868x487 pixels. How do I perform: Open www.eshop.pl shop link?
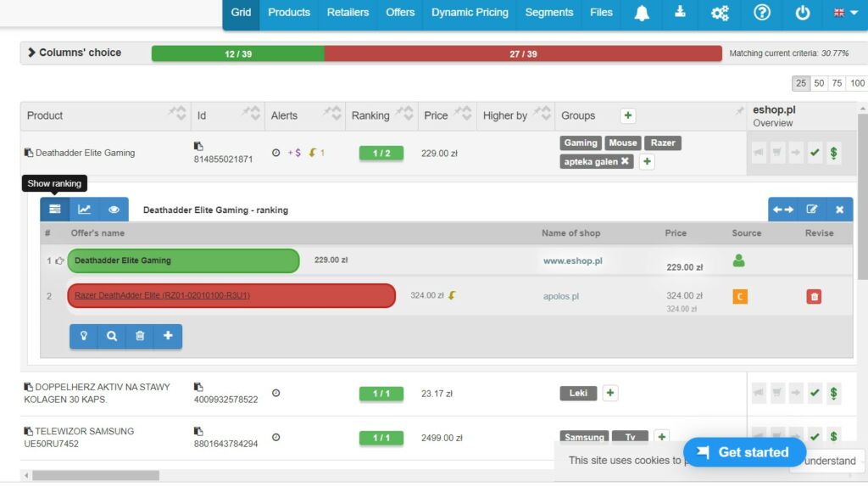click(x=572, y=260)
